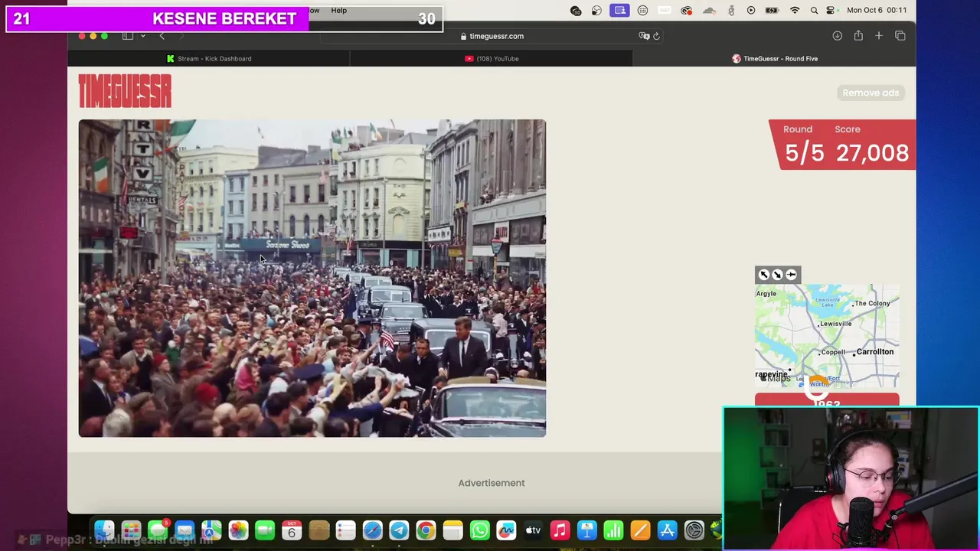Expand the sidebar tab group dropdown
The width and height of the screenshot is (980, 551).
point(142,36)
